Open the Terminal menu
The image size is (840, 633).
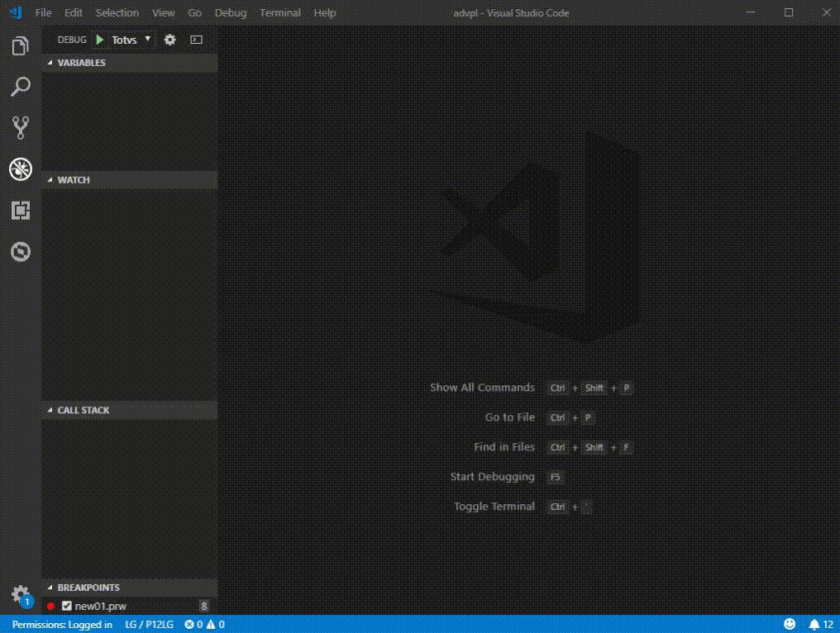tap(280, 13)
